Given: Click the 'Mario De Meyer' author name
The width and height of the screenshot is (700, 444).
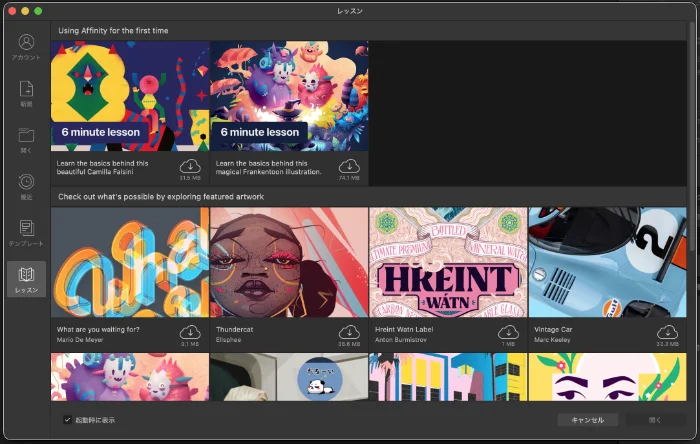Looking at the screenshot, I should tap(80, 340).
